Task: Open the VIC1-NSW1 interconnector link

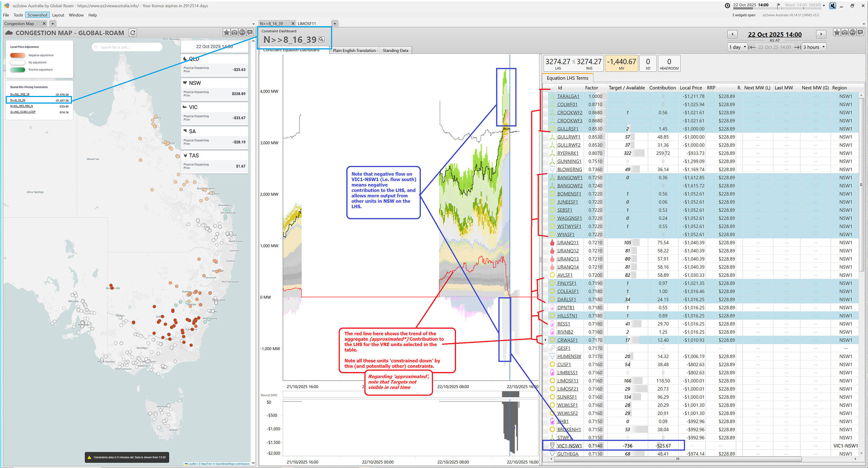Action: [x=569, y=446]
